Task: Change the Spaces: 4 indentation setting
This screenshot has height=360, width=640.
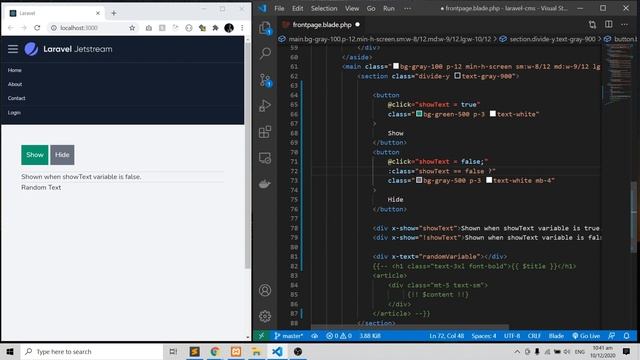Action: coord(484,336)
